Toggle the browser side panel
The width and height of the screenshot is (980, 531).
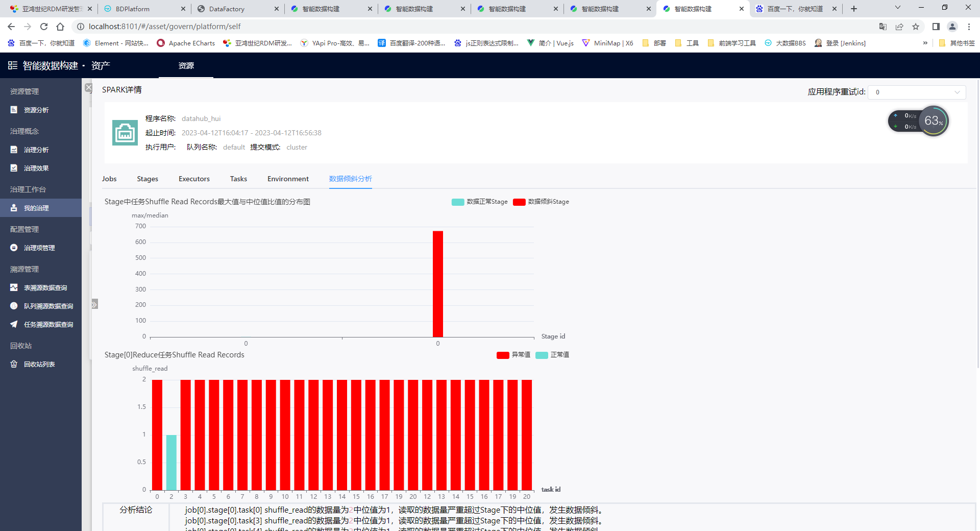pyautogui.click(x=936, y=27)
